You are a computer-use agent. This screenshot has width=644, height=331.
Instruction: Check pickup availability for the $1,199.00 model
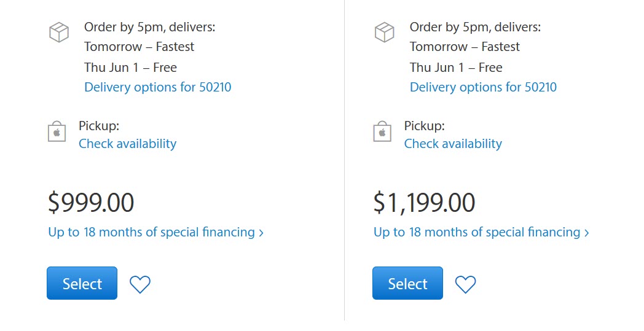pos(453,144)
